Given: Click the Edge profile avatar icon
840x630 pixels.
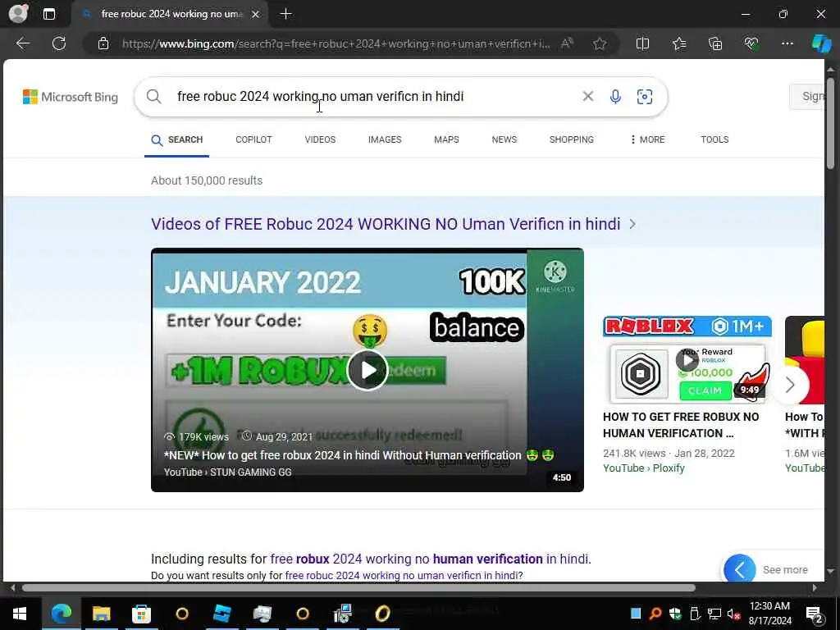Looking at the screenshot, I should 18,14.
